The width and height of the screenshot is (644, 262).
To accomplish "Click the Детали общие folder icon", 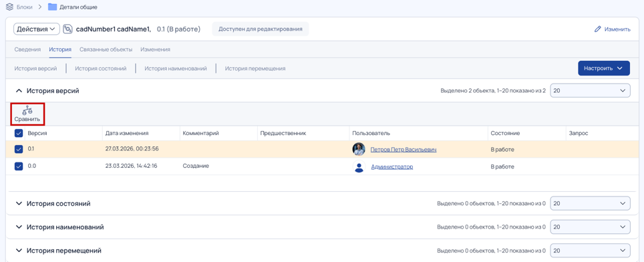I will click(x=52, y=7).
